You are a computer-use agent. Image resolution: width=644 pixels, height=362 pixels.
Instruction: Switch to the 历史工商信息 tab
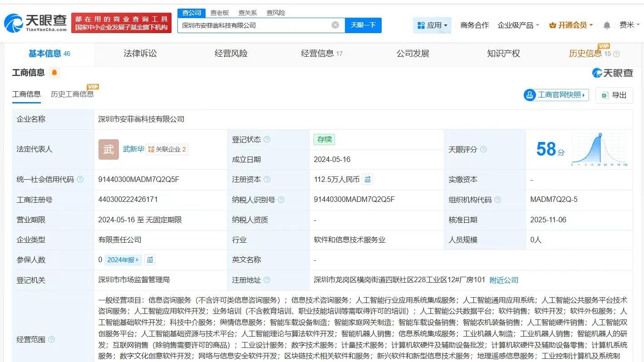[x=73, y=94]
